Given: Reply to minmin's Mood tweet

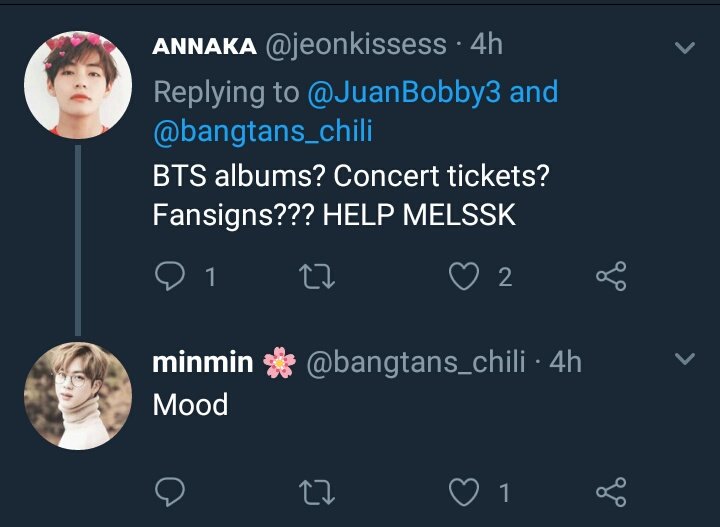Looking at the screenshot, I should 170,492.
